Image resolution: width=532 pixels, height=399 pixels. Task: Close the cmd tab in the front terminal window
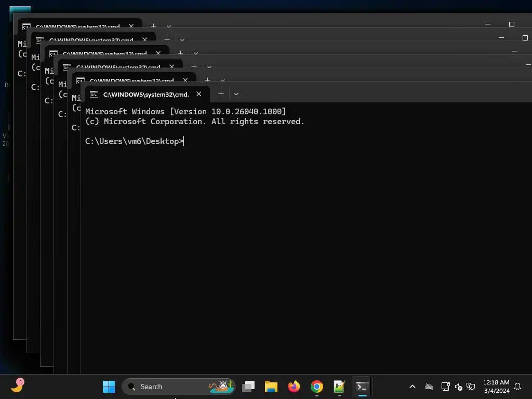[199, 94]
